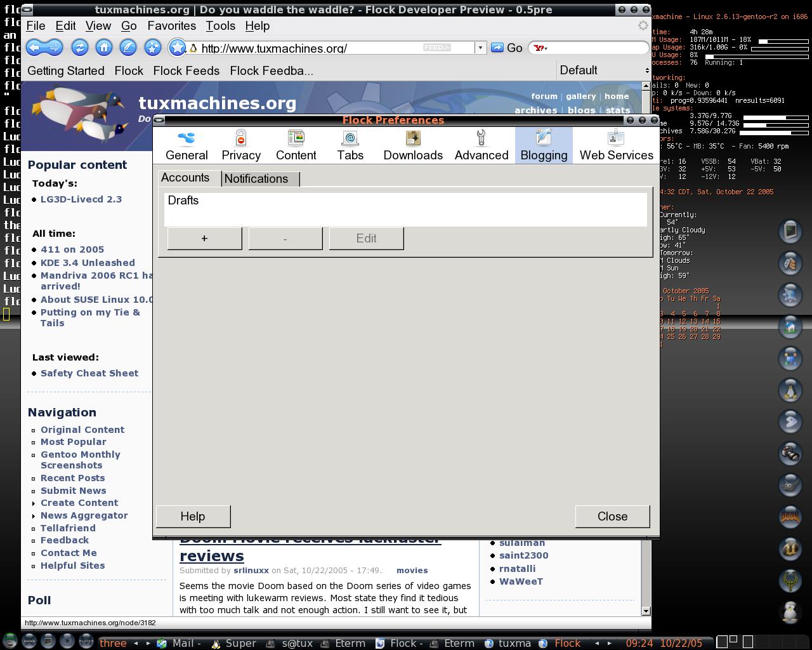Open the File menu
812x650 pixels.
pos(36,26)
